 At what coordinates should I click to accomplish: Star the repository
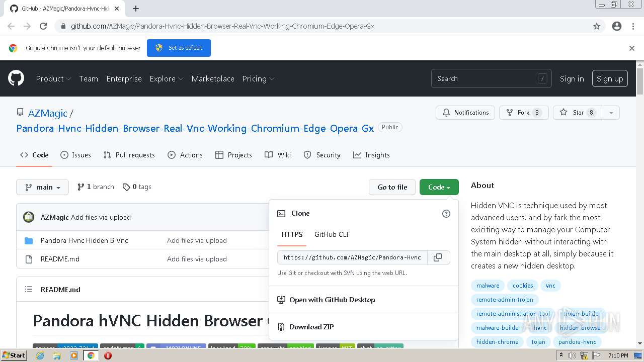578,113
